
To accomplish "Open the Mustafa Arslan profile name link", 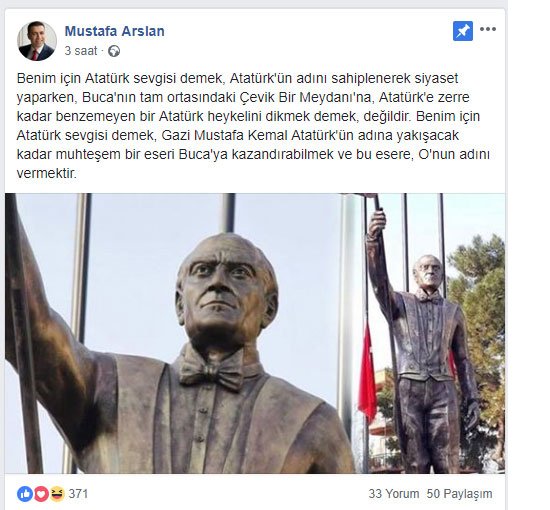I will 114,31.
